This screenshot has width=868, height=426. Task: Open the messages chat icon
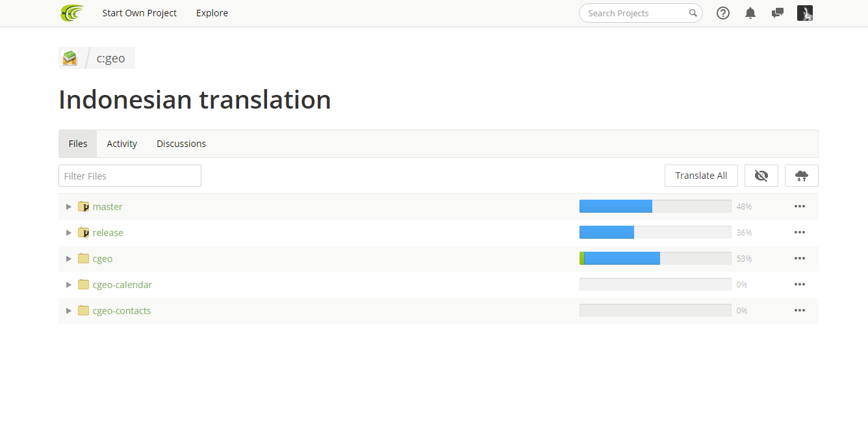tap(778, 13)
